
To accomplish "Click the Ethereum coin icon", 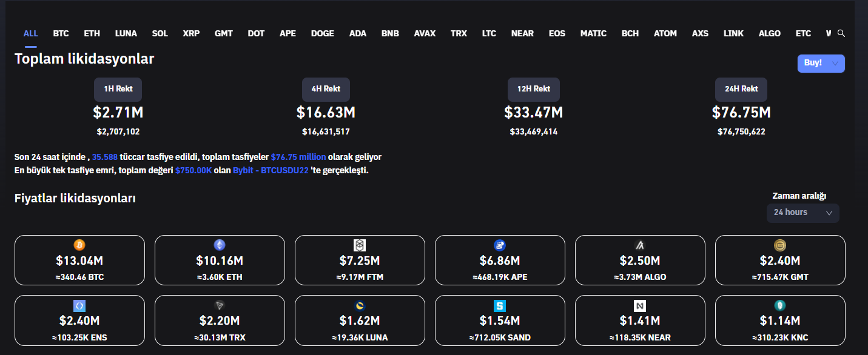I will 220,245.
